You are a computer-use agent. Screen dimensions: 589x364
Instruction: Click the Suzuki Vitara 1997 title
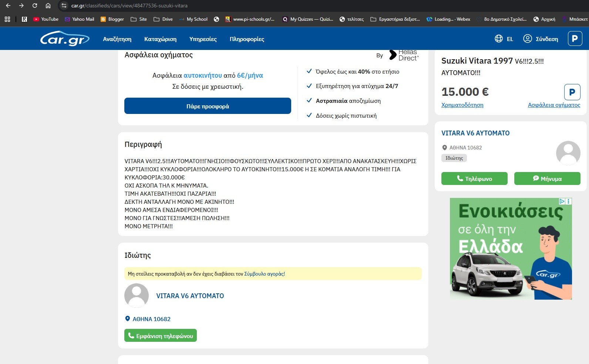(477, 61)
